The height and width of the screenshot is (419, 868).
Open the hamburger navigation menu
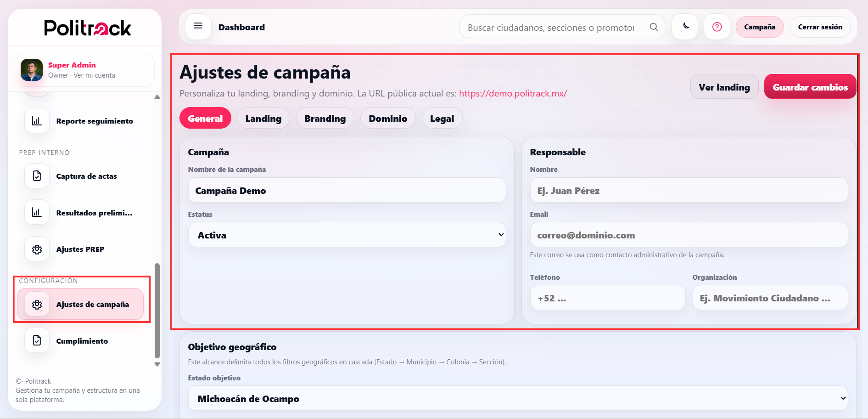pyautogui.click(x=198, y=26)
